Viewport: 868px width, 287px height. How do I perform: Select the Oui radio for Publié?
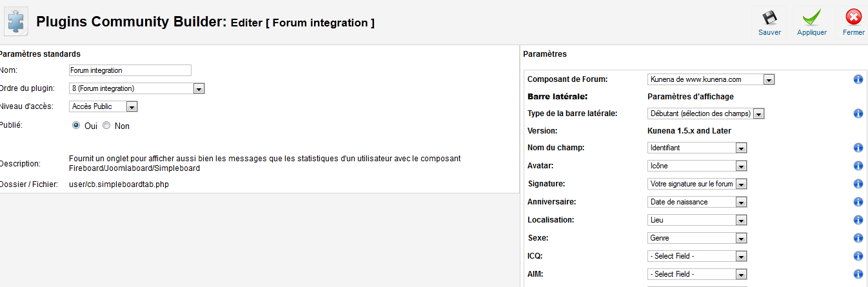pyautogui.click(x=76, y=126)
